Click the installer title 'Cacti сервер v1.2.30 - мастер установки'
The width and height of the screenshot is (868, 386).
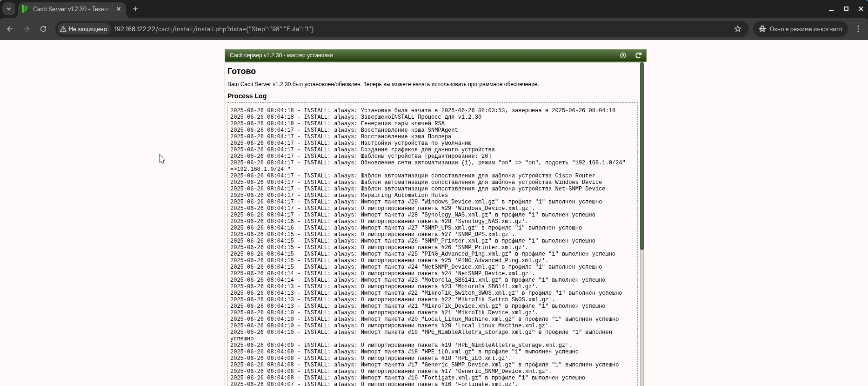[281, 55]
